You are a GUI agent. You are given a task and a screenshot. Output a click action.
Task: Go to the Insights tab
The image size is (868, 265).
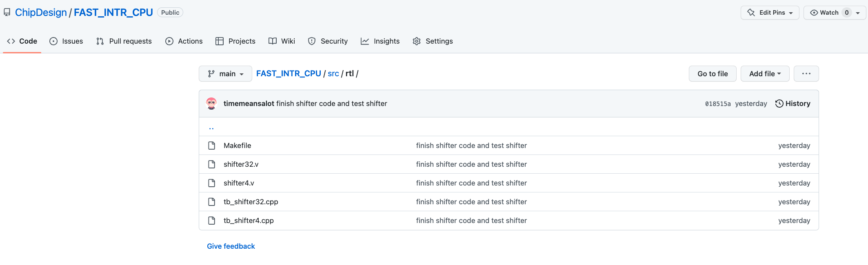click(380, 41)
